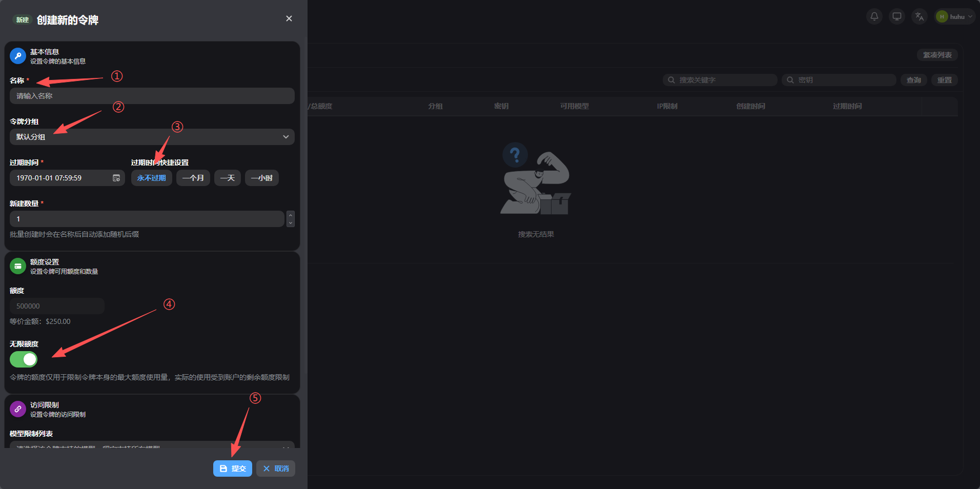Image resolution: width=980 pixels, height=489 pixels.
Task: Set expiration to 一小时
Action: (x=261, y=178)
